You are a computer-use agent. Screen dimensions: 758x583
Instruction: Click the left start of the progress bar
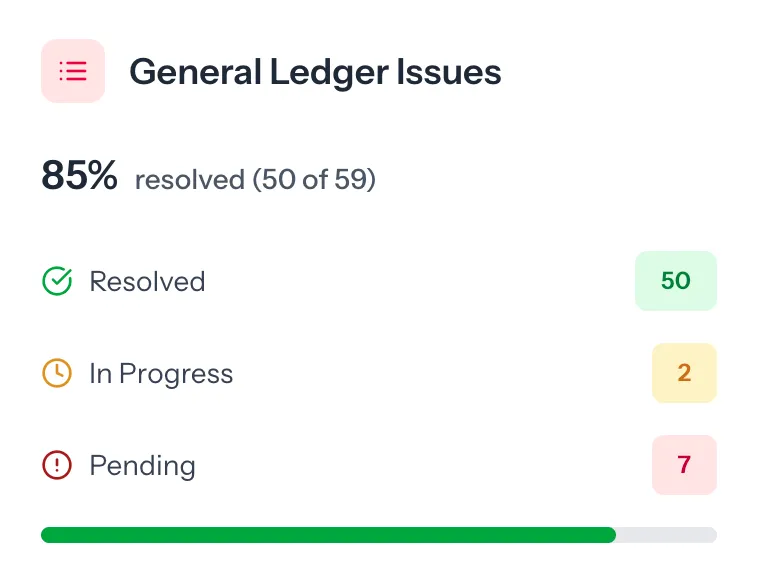click(x=46, y=535)
